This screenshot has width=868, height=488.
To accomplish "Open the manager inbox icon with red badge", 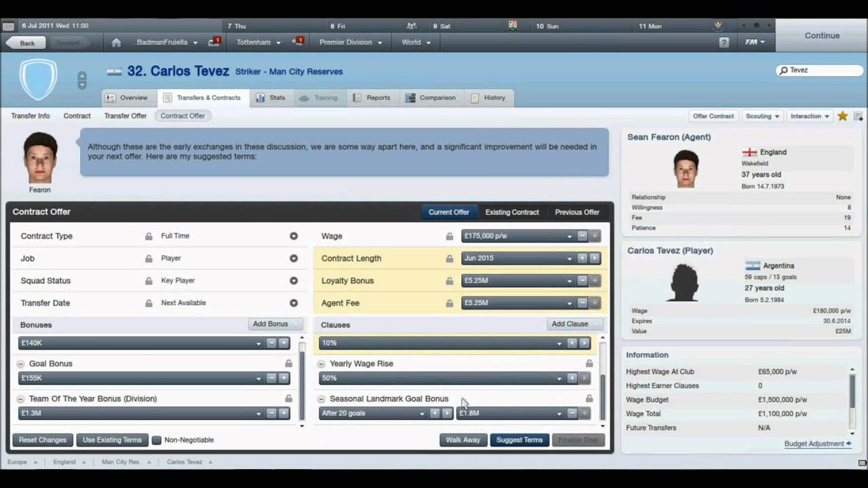I will (214, 42).
